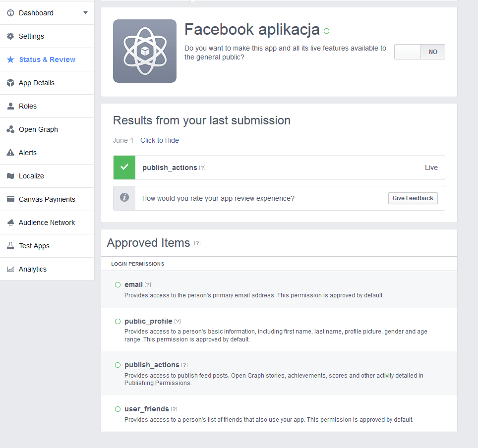This screenshot has width=478, height=448.
Task: Open the Analytics sidebar item
Action: coord(32,269)
